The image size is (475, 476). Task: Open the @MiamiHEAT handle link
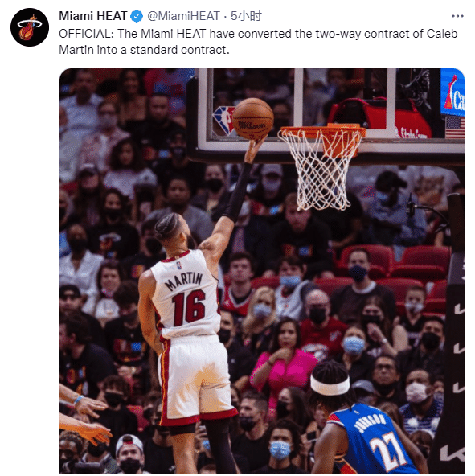click(x=183, y=16)
